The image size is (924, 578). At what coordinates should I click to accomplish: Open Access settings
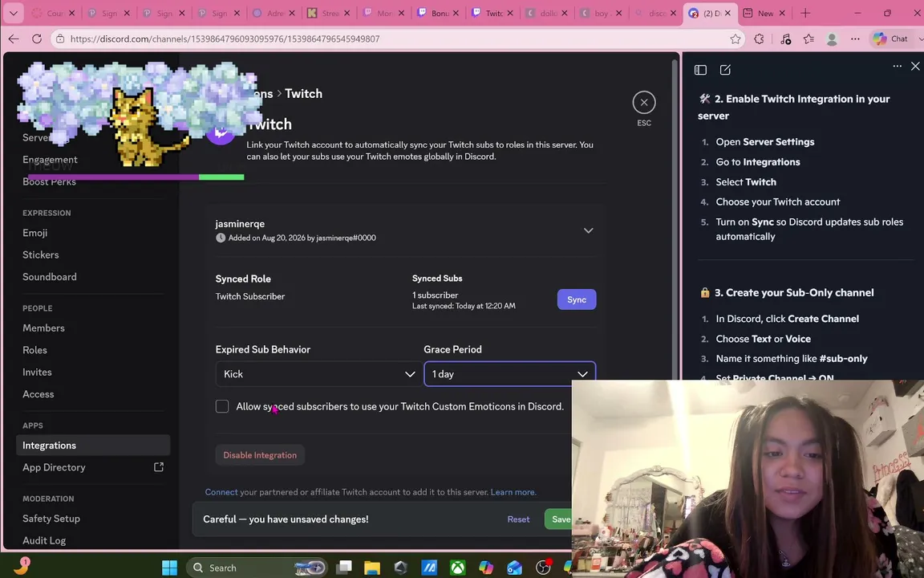click(x=38, y=394)
